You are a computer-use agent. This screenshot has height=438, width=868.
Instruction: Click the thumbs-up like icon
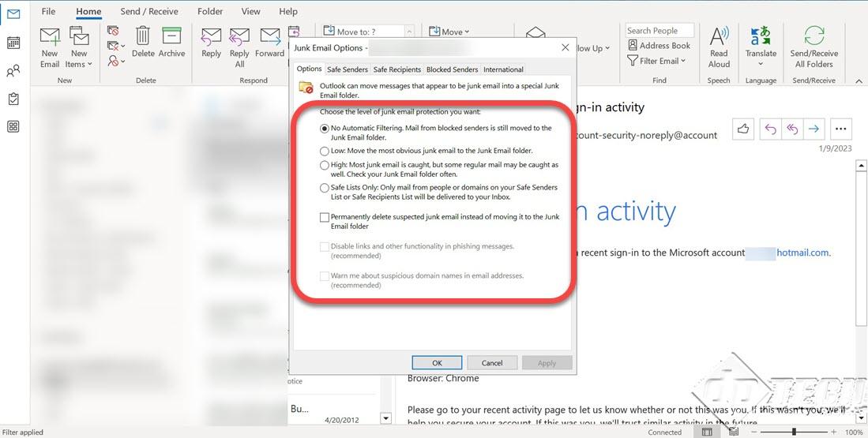[743, 129]
